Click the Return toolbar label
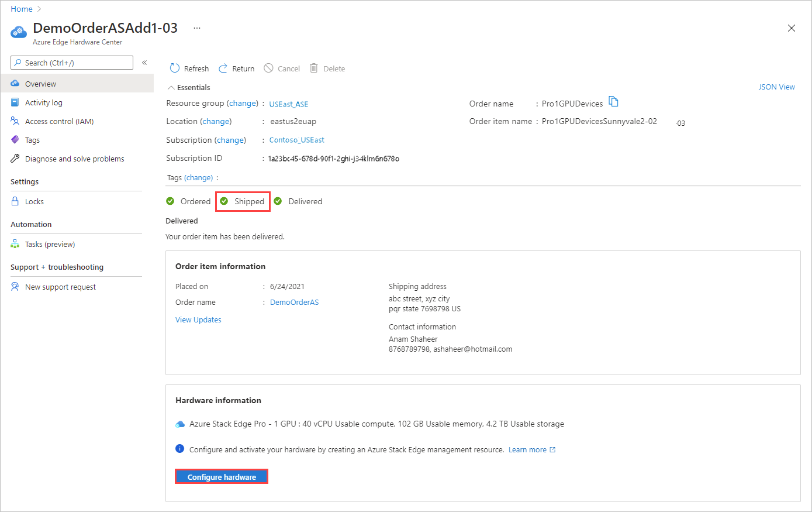The height and width of the screenshot is (512, 812). [x=243, y=68]
